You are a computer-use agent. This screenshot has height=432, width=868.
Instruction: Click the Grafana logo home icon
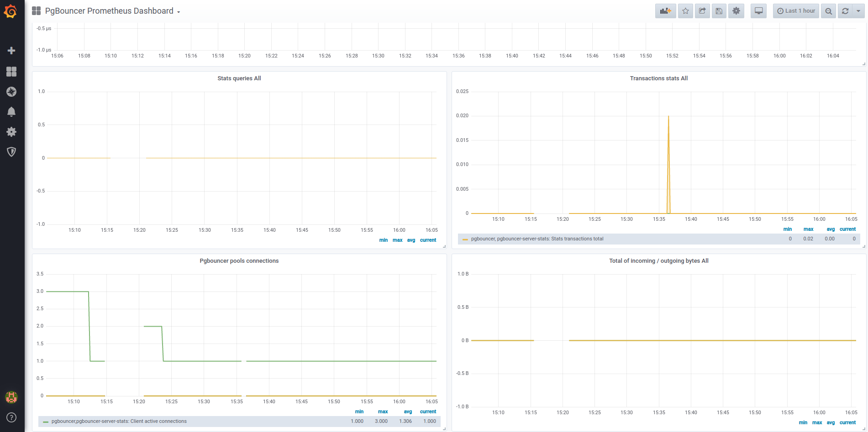pyautogui.click(x=11, y=11)
